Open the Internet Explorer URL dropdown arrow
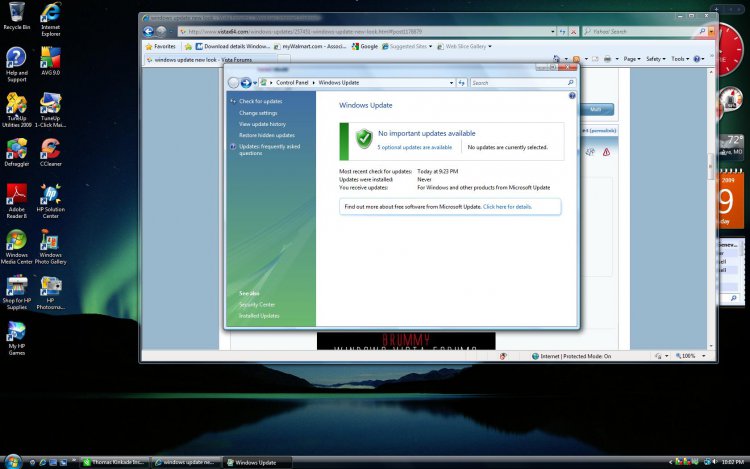The height and width of the screenshot is (469, 750). click(553, 32)
